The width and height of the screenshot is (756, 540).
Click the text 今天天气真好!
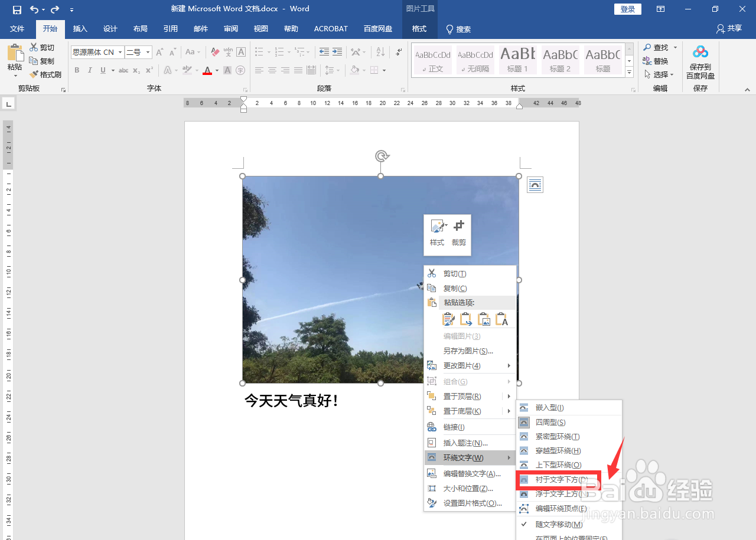pyautogui.click(x=292, y=401)
